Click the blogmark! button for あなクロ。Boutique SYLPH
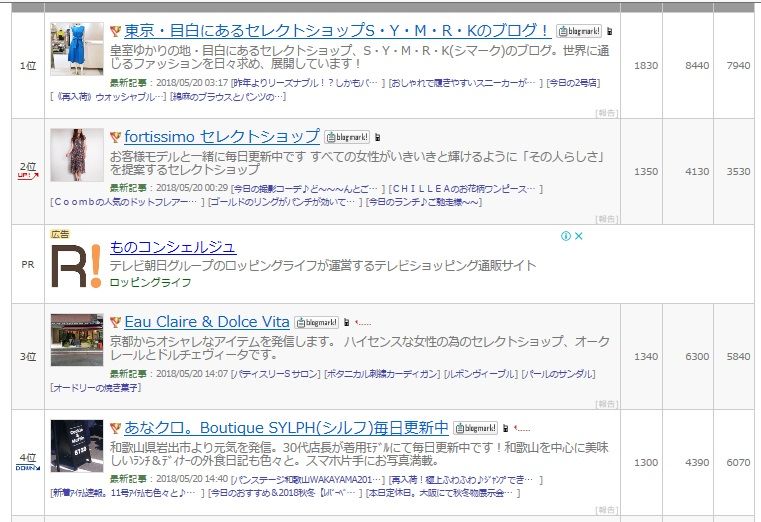 (x=475, y=428)
